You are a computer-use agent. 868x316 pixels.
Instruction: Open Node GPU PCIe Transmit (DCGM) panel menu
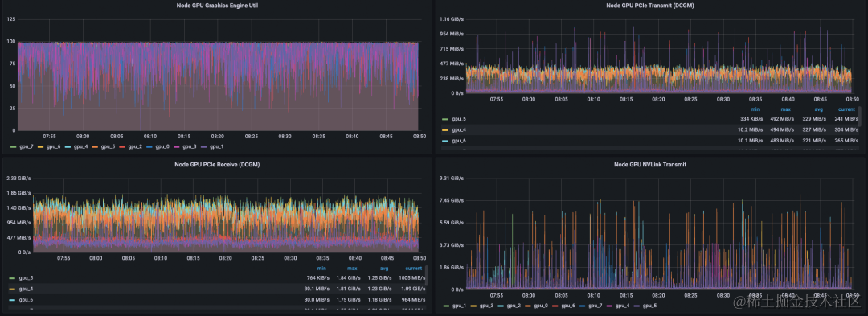click(651, 6)
